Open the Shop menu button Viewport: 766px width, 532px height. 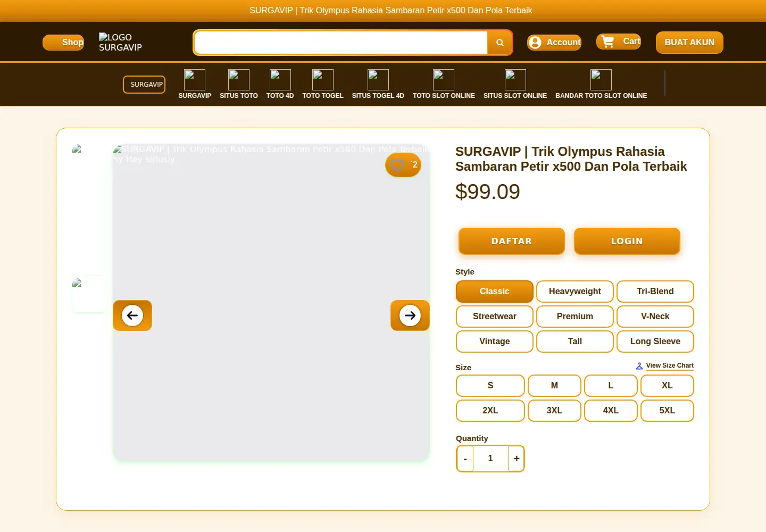click(x=63, y=43)
